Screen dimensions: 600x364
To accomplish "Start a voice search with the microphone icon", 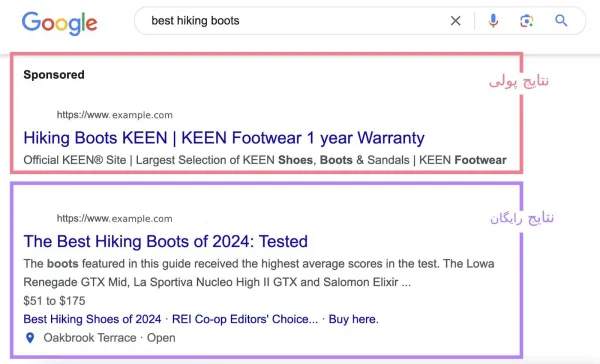I will pyautogui.click(x=493, y=21).
